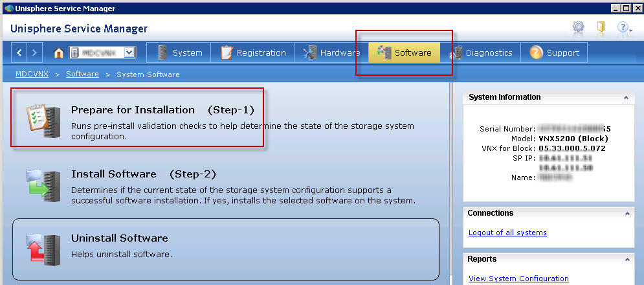This screenshot has width=644, height=285.
Task: Click the Software tab icon
Action: (384, 52)
